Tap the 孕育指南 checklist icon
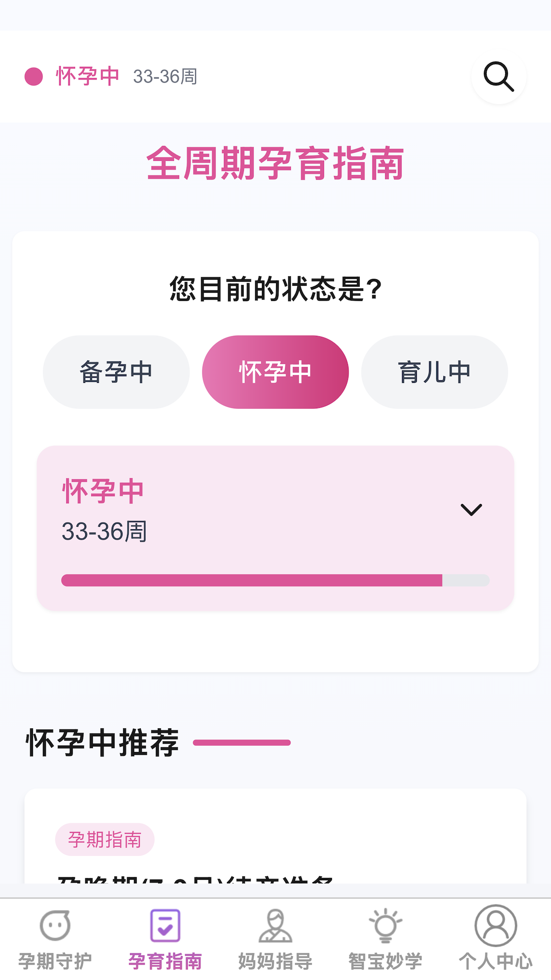The image size is (551, 980). point(165,925)
